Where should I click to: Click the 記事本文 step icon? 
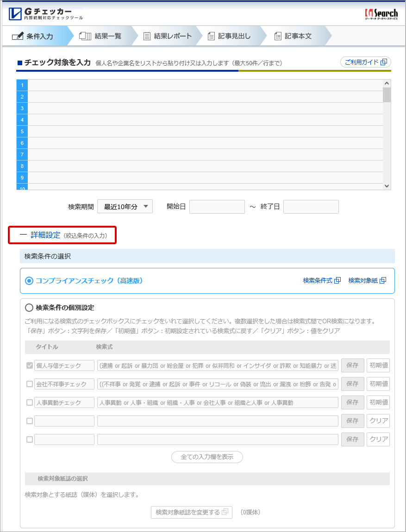click(278, 36)
